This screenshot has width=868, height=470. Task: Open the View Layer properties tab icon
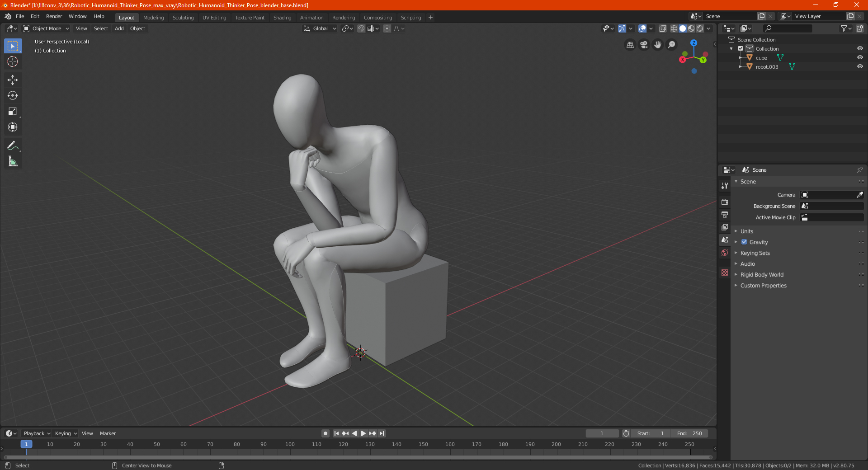pyautogui.click(x=725, y=227)
